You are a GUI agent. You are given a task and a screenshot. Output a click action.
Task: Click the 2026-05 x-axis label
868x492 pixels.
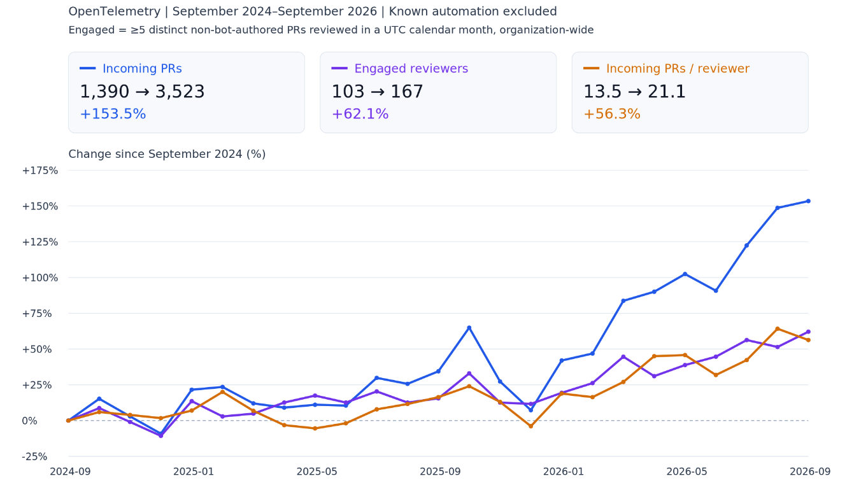687,472
